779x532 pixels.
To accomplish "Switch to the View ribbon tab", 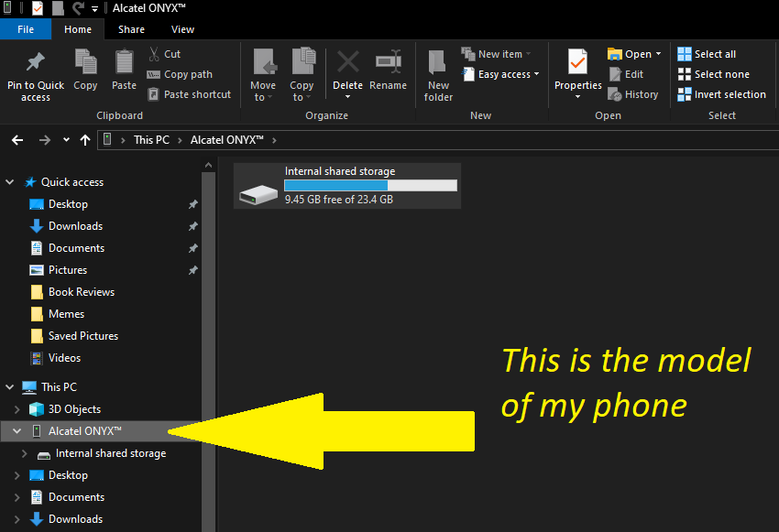I will 182,28.
